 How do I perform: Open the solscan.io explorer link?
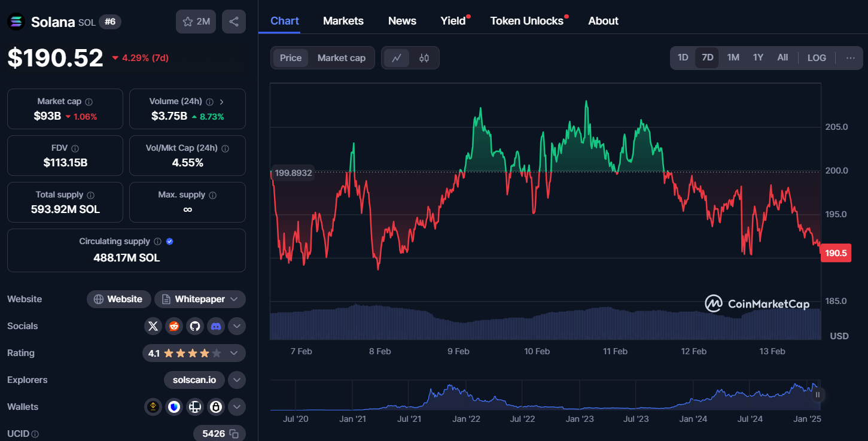tap(194, 380)
